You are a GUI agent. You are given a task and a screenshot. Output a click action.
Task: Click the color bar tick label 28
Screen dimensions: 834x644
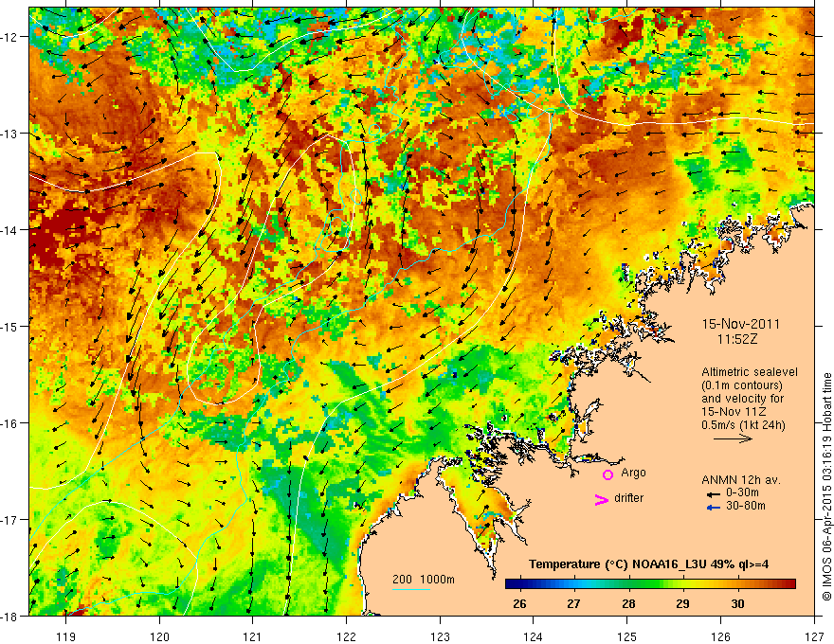[x=628, y=603]
